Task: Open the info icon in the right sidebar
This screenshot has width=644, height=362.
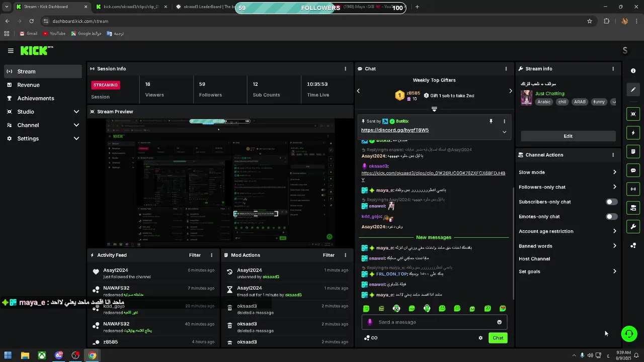Action: (633, 71)
